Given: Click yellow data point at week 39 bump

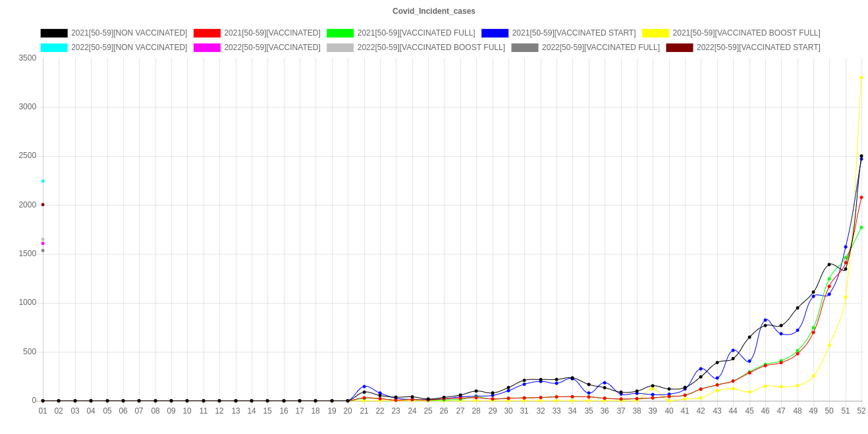Looking at the screenshot, I should point(653,389).
